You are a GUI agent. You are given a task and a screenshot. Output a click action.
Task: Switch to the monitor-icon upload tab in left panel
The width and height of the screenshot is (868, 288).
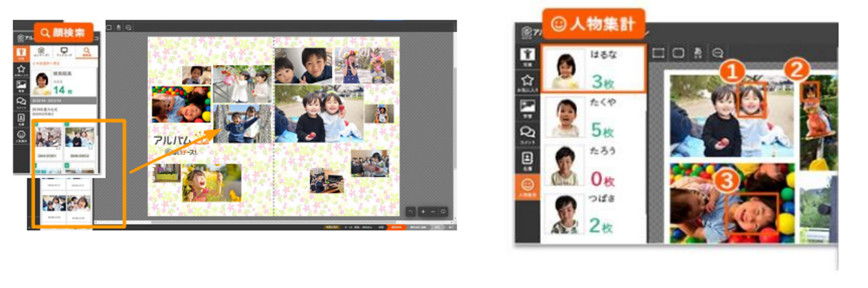[x=64, y=52]
